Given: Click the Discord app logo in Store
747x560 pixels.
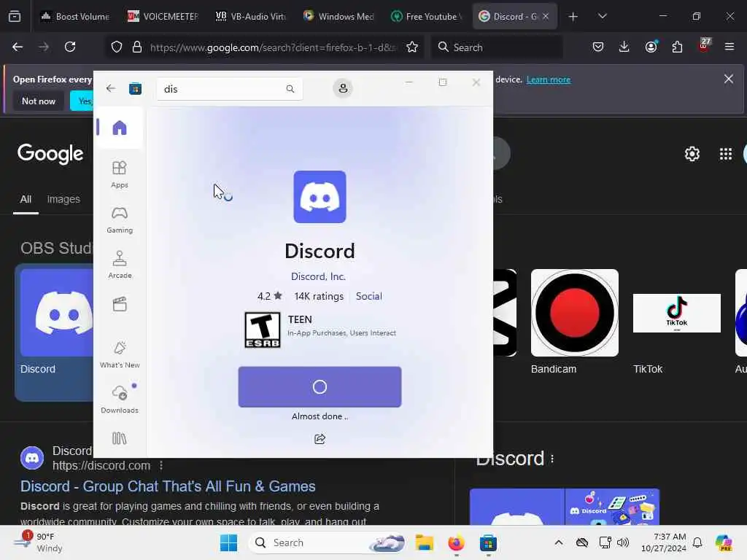Looking at the screenshot, I should point(320,197).
